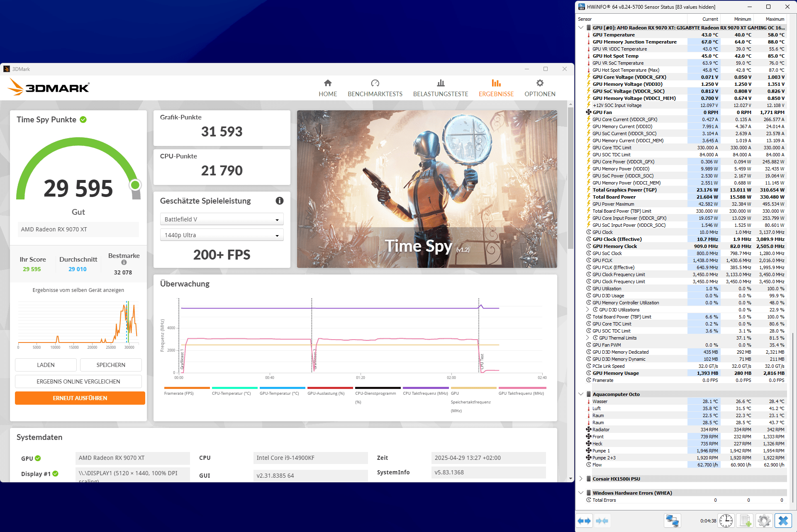Open the Battlefield V game dropdown

pos(222,219)
